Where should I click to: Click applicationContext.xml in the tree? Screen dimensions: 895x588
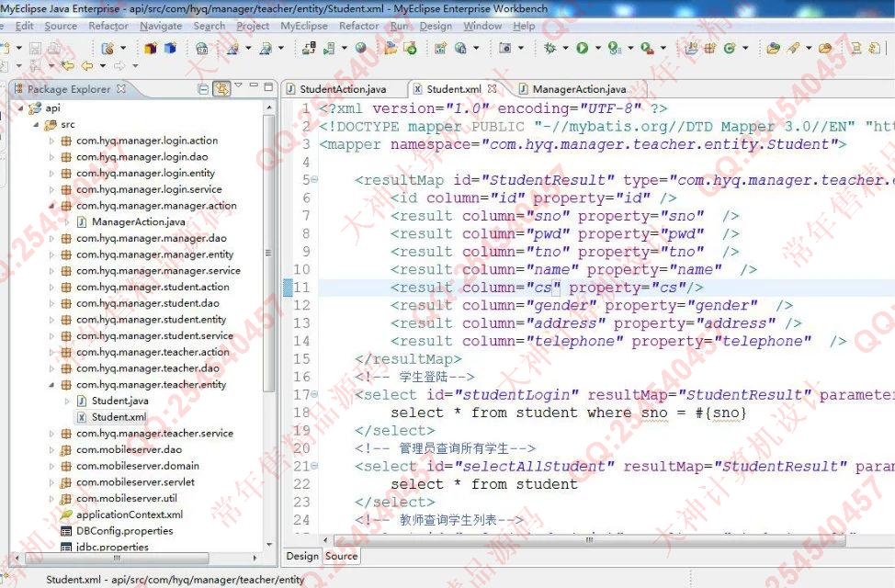click(130, 514)
